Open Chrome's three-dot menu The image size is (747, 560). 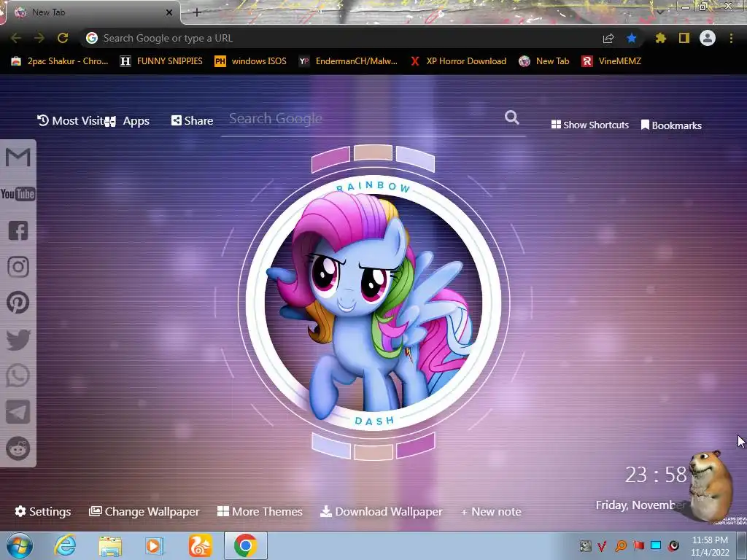[x=731, y=38]
